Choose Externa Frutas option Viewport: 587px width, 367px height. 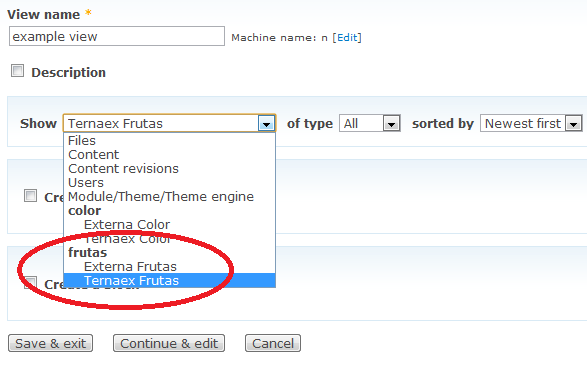click(170, 267)
